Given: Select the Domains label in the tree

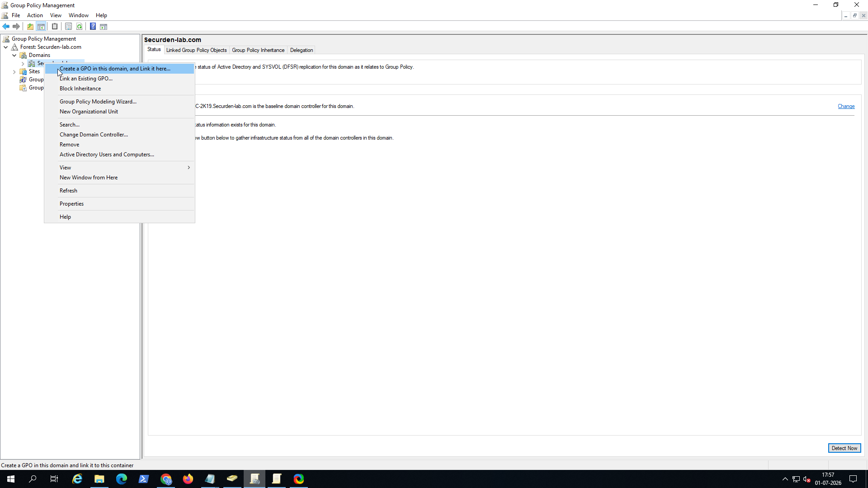Looking at the screenshot, I should (x=39, y=55).
